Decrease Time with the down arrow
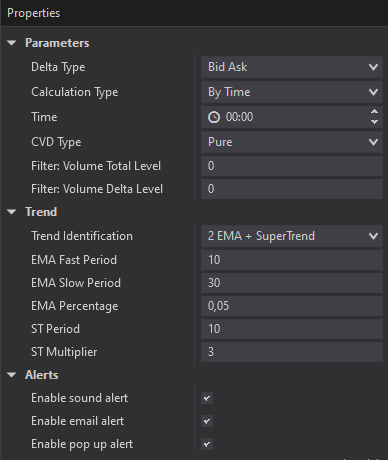The width and height of the screenshot is (388, 460). (x=374, y=122)
